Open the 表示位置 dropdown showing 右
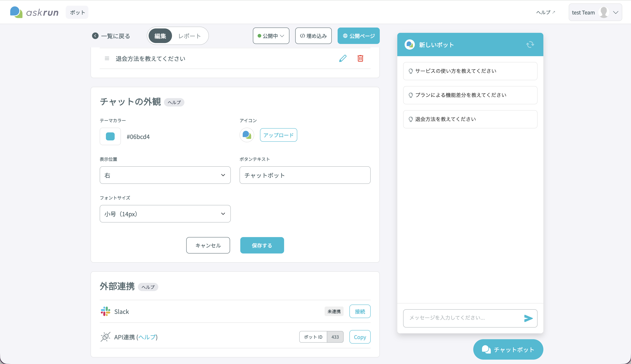631x364 pixels. point(165,175)
